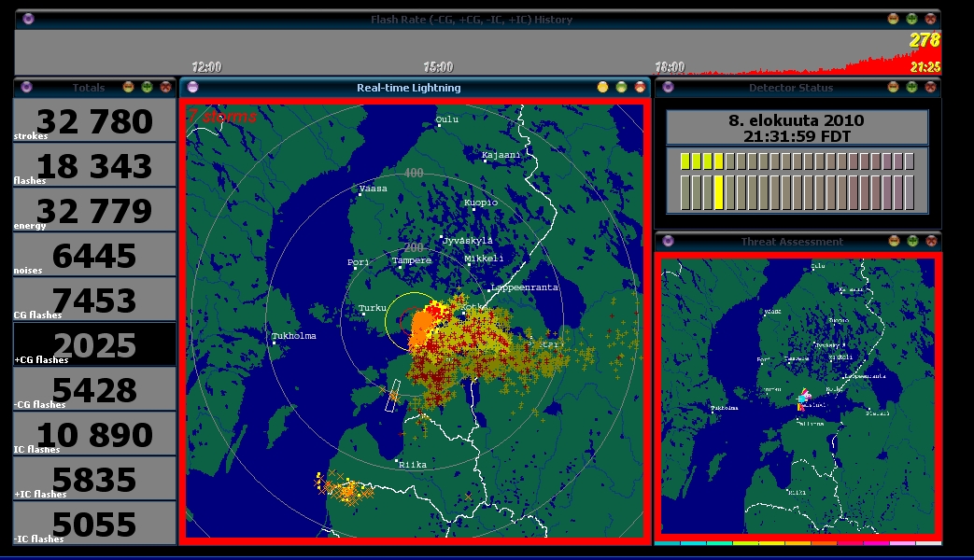Select the -CG flashes counter row
Viewport: 974px width, 560px height.
tap(95, 389)
